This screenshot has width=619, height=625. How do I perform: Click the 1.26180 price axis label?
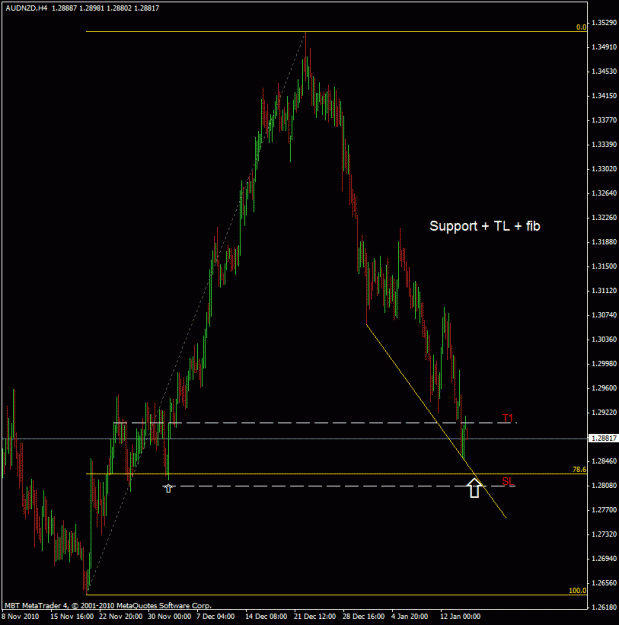click(604, 607)
